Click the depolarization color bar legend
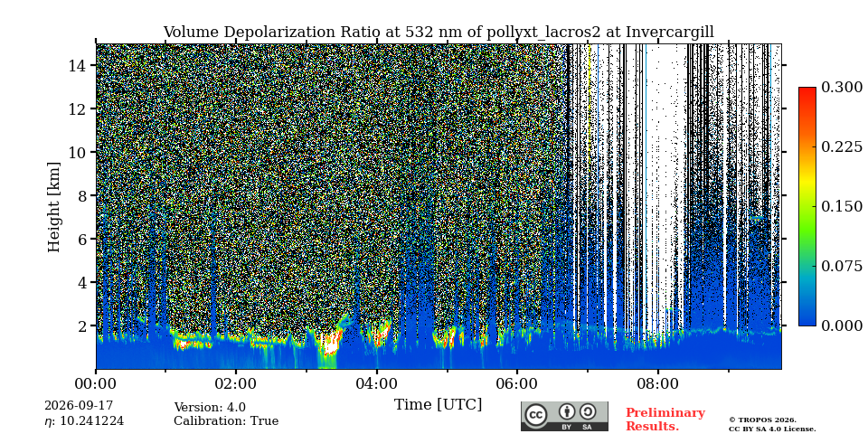The width and height of the screenshot is (868, 434). point(807,206)
